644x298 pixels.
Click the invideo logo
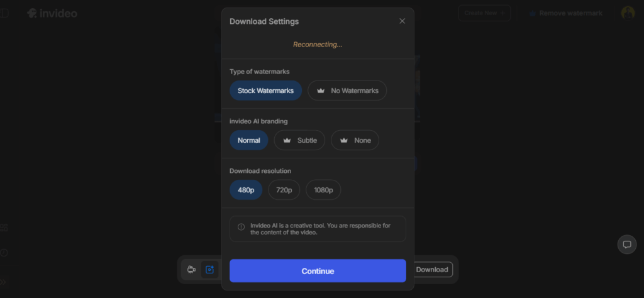(x=52, y=13)
